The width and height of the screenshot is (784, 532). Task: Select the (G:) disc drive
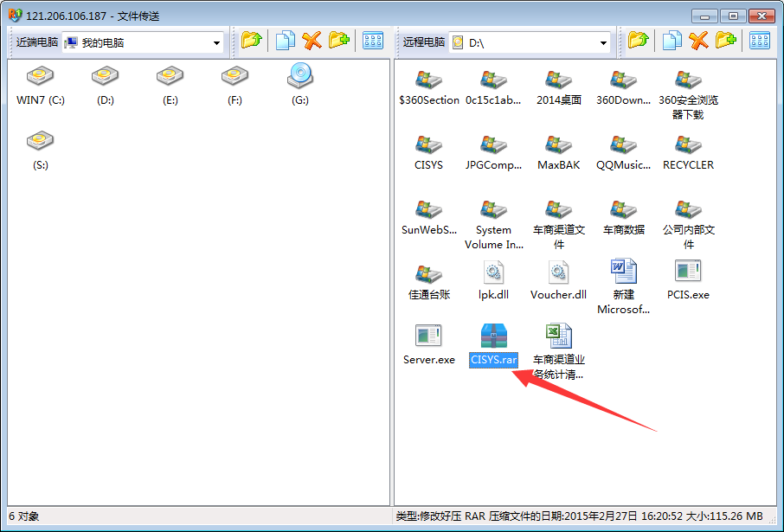[x=300, y=86]
